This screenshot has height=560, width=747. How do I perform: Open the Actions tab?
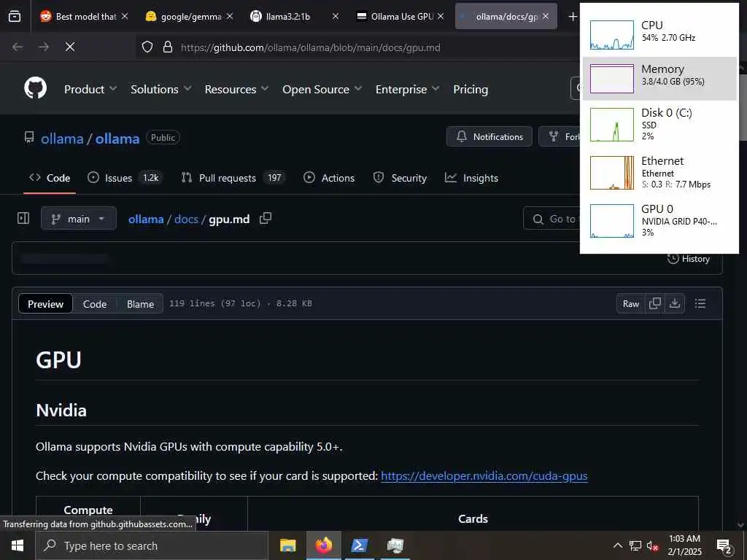[329, 178]
